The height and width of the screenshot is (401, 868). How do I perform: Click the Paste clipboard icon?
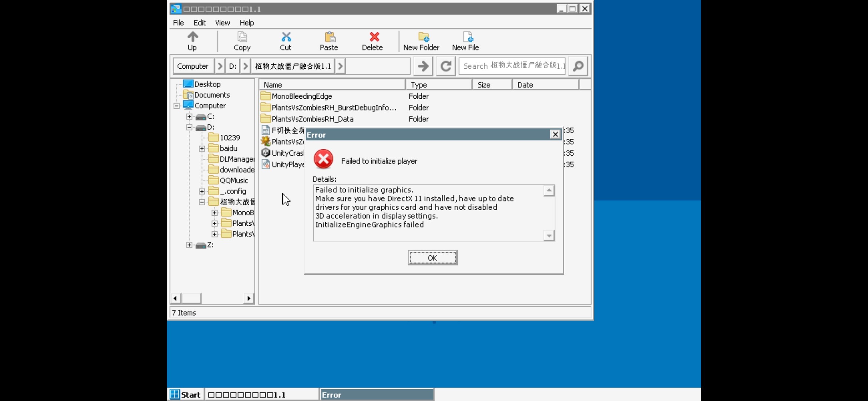pos(329,37)
